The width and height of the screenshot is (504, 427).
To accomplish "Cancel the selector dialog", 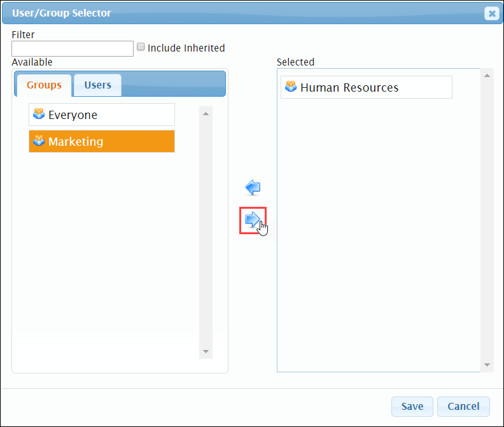I will (x=463, y=407).
